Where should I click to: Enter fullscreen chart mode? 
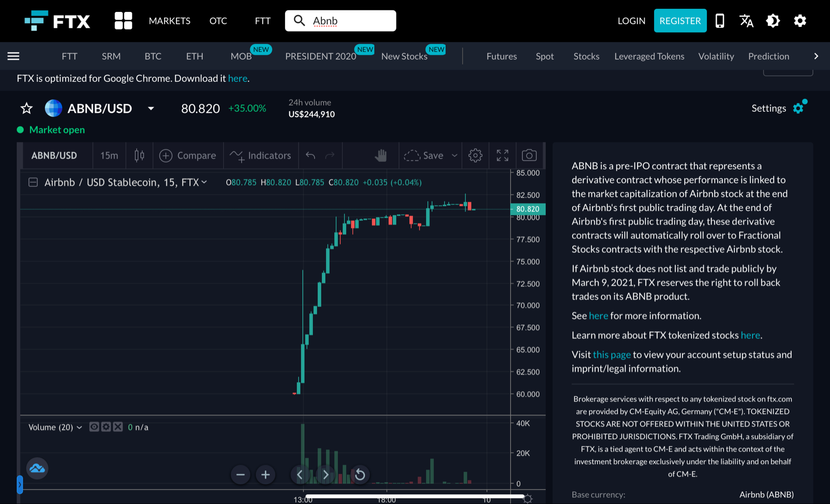coord(502,155)
